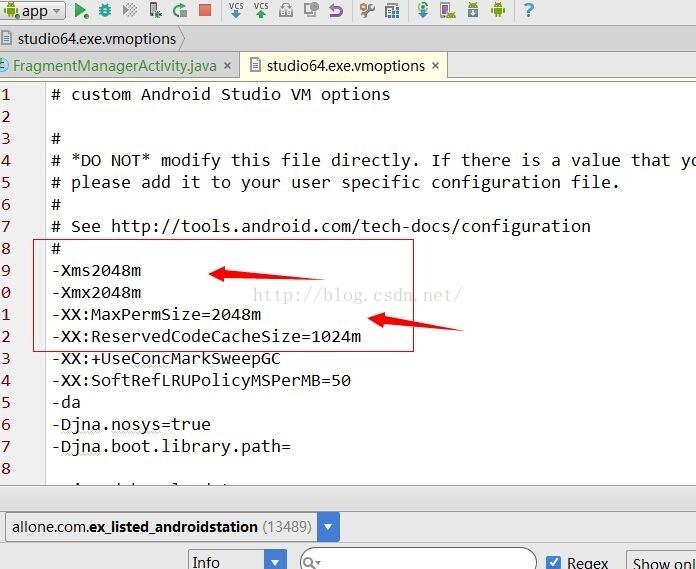Click the -XX:ReservedCodeCacheSize=1024m line
Image resolution: width=696 pixels, height=569 pixels.
pos(206,336)
